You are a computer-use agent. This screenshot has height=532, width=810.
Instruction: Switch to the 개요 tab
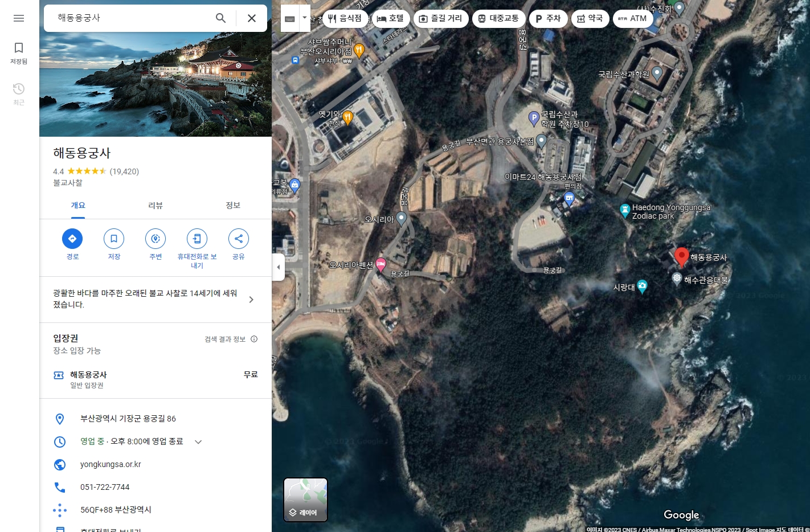[x=78, y=206]
